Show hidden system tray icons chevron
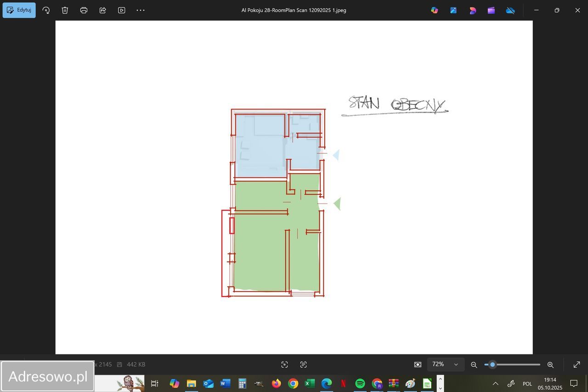 pyautogui.click(x=495, y=383)
